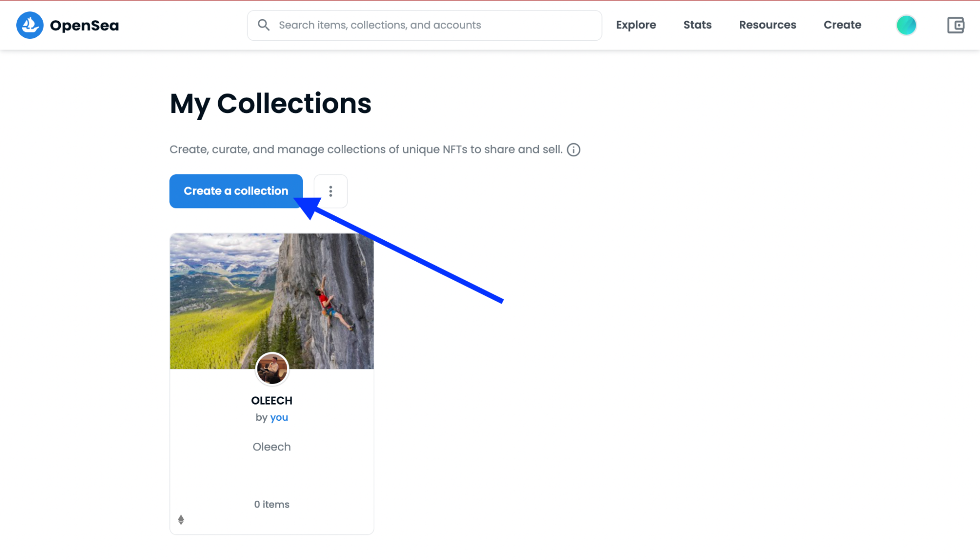Expand the three-dot options dropdown
Image resolution: width=980 pixels, height=560 pixels.
330,191
